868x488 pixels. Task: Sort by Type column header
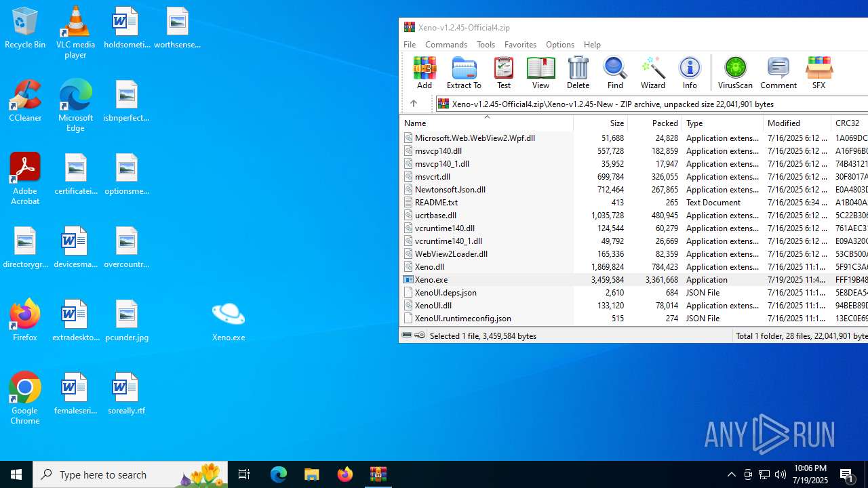723,123
